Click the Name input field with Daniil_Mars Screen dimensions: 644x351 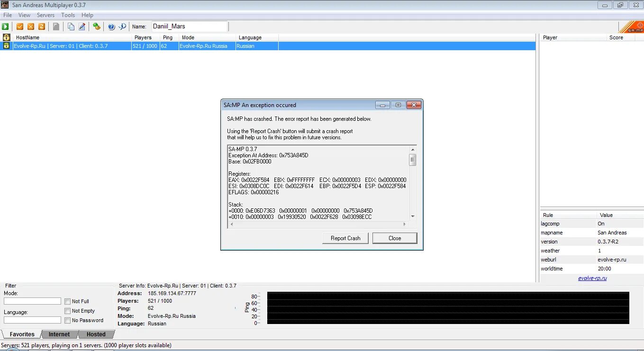pyautogui.click(x=190, y=27)
